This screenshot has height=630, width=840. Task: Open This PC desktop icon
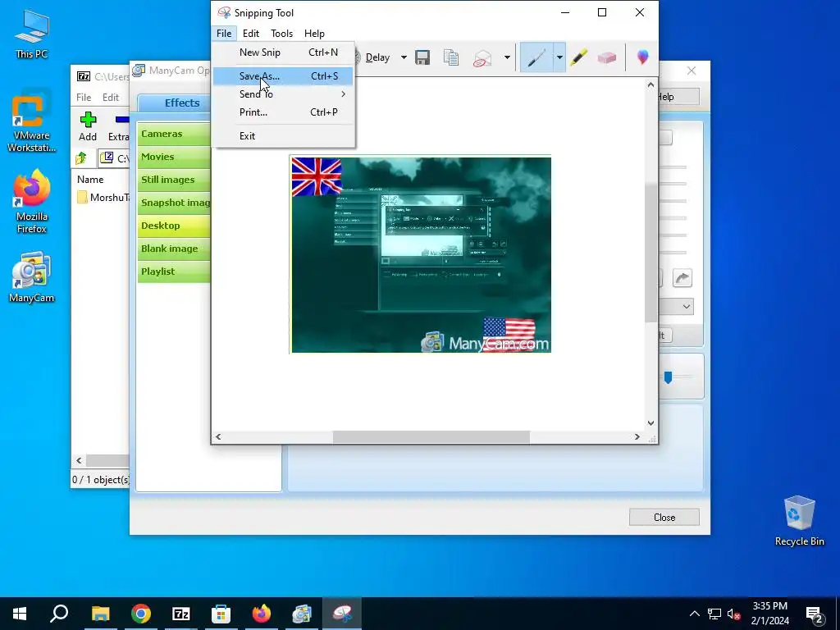(32, 34)
